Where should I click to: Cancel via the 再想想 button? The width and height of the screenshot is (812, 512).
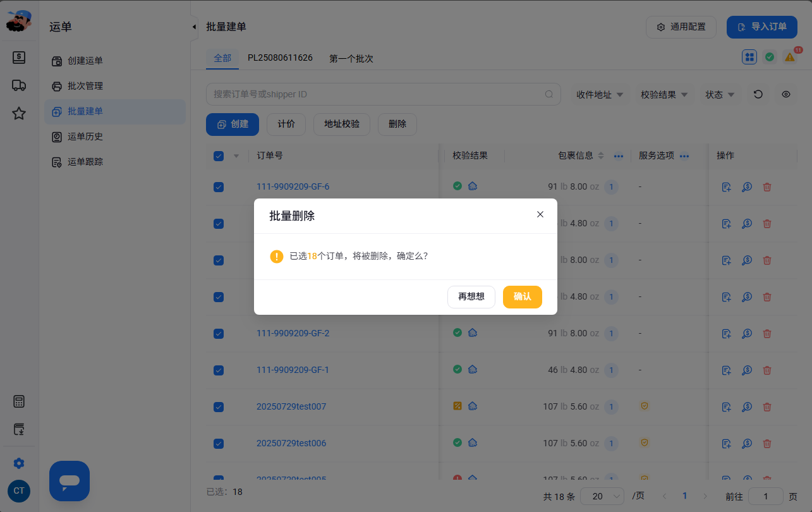[x=471, y=296]
